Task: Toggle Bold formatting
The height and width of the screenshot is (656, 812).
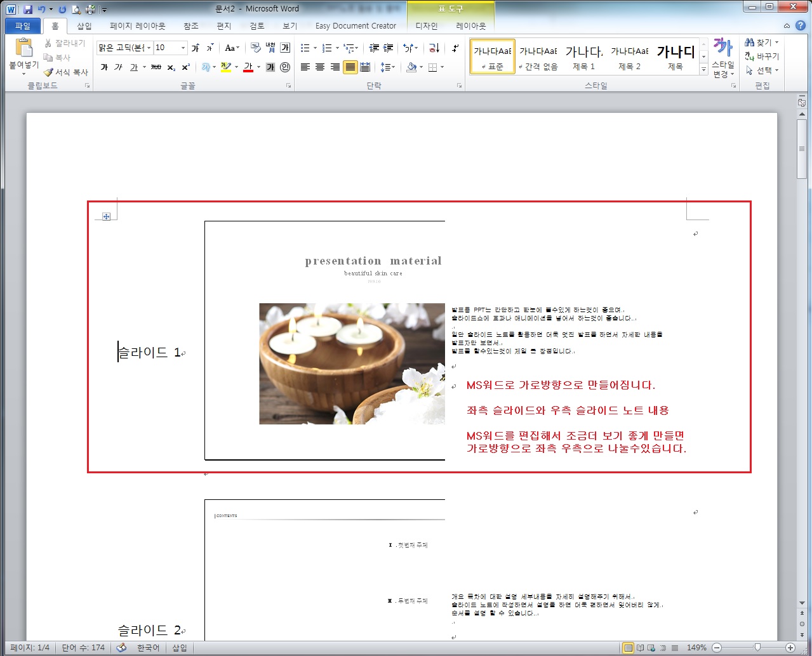Action: (104, 67)
